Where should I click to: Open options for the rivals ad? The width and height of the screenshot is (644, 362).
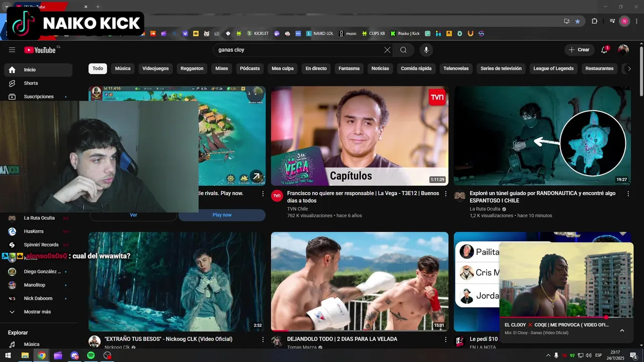tap(263, 194)
